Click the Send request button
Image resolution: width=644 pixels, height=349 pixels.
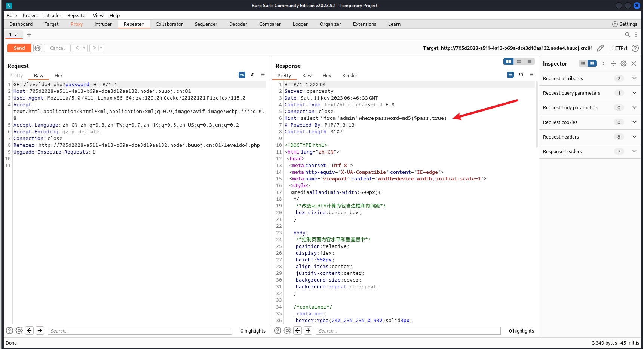tap(19, 48)
